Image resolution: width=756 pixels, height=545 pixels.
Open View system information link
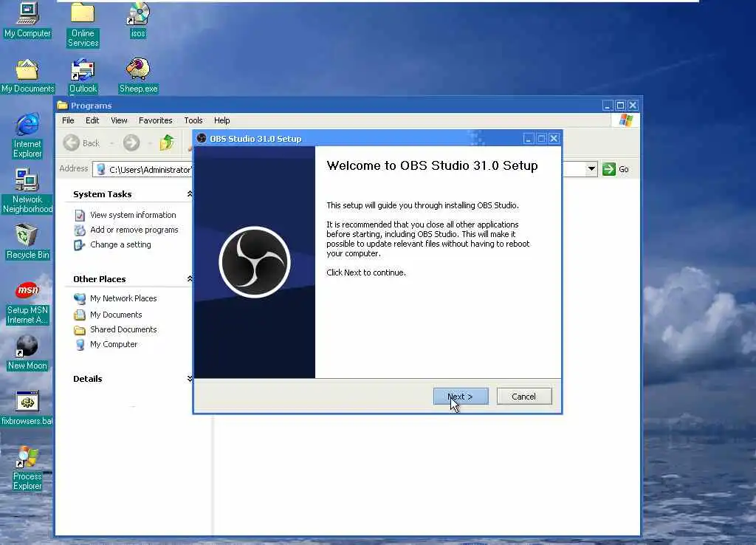pyautogui.click(x=133, y=215)
